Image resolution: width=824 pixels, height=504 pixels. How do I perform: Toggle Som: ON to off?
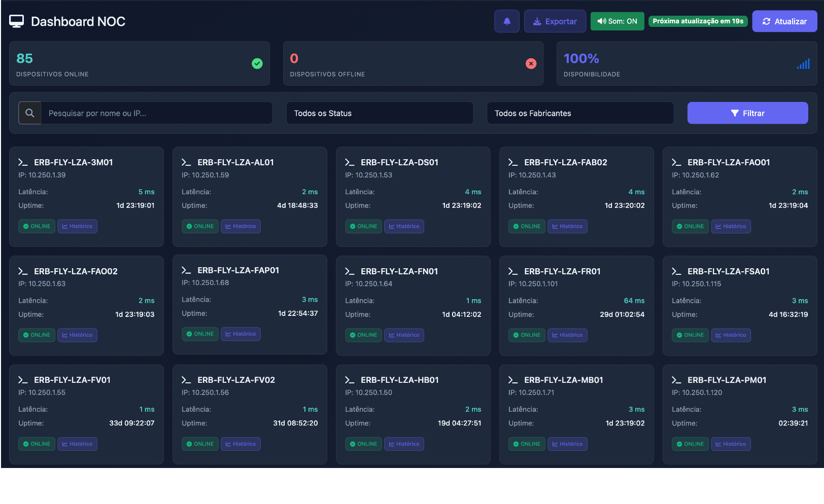(617, 21)
